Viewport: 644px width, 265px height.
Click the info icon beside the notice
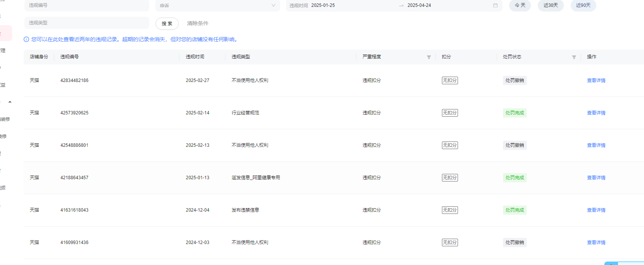(x=26, y=39)
